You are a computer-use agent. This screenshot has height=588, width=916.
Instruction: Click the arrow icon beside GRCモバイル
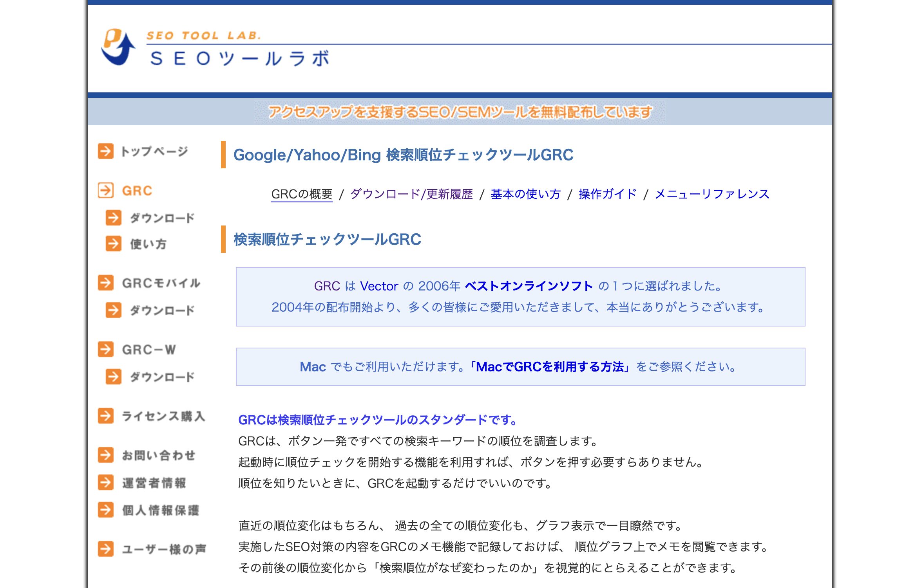pos(106,283)
